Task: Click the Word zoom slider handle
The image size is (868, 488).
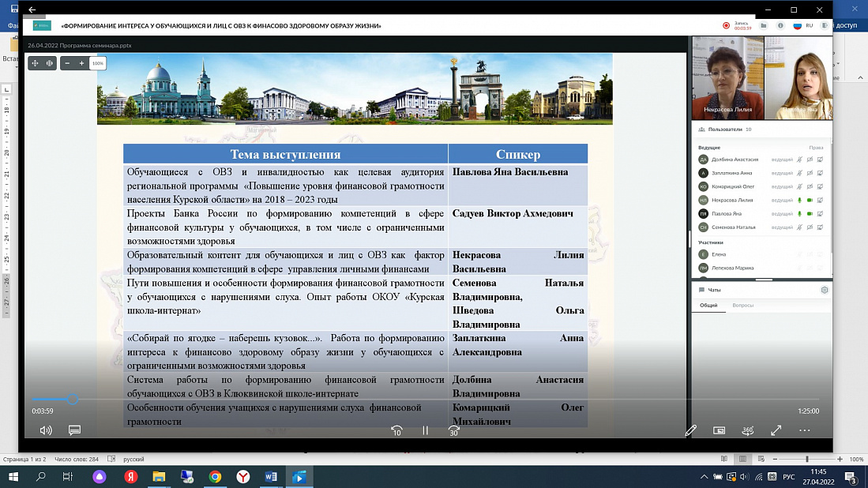Action: pyautogui.click(x=807, y=460)
